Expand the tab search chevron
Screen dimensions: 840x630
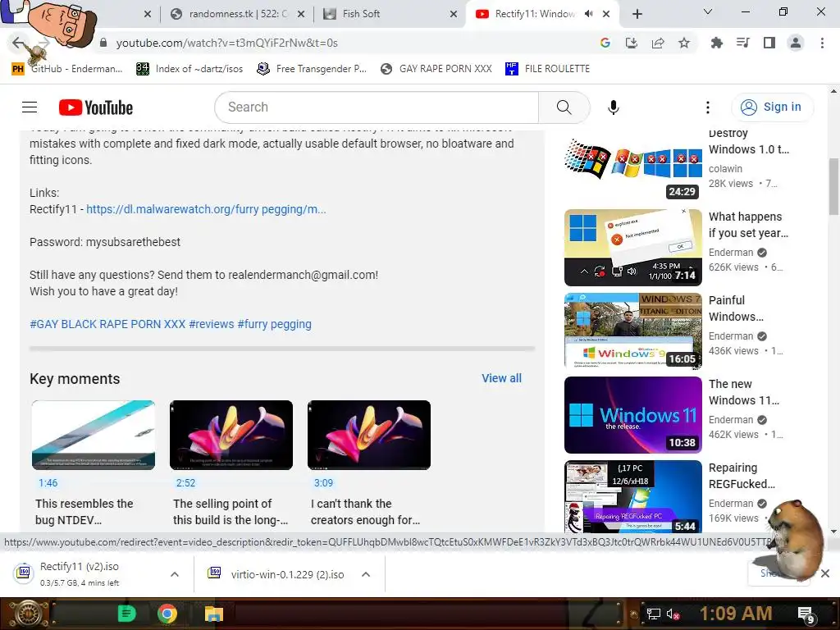(x=708, y=11)
